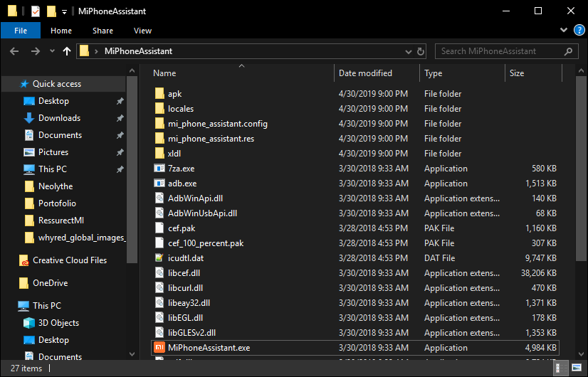The image size is (588, 377).
Task: Open RessurectMI folder in Quick access
Action: [x=53, y=221]
